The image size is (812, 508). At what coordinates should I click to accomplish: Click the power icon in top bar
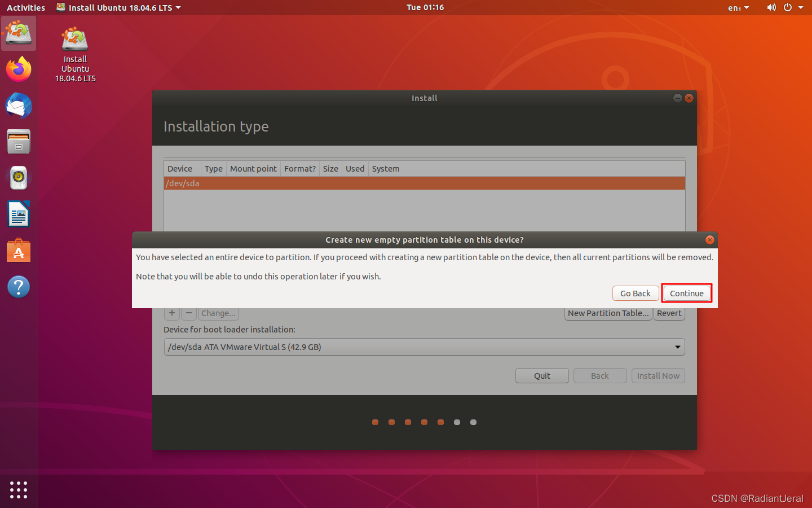pyautogui.click(x=788, y=8)
